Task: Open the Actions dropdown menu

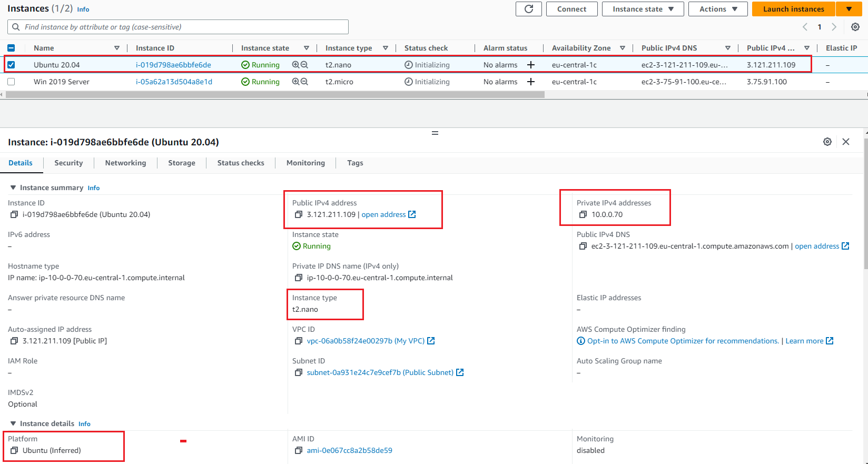Action: pyautogui.click(x=718, y=9)
